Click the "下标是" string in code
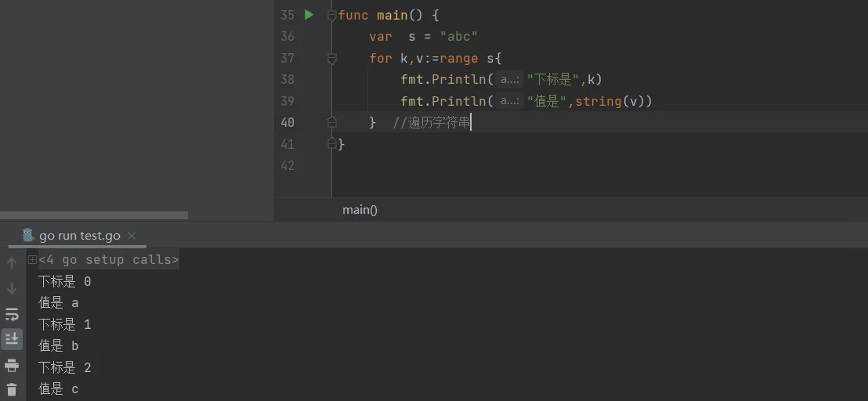The width and height of the screenshot is (868, 401). click(554, 80)
